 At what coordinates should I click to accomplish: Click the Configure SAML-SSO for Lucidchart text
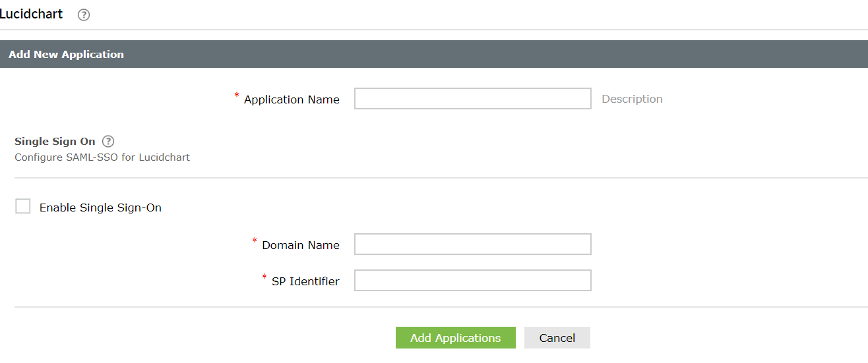pyautogui.click(x=102, y=157)
